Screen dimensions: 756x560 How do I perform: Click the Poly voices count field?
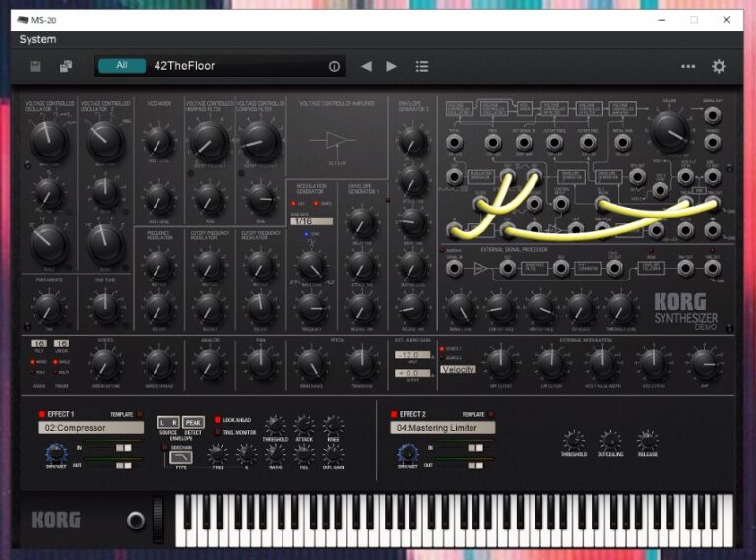[x=39, y=343]
